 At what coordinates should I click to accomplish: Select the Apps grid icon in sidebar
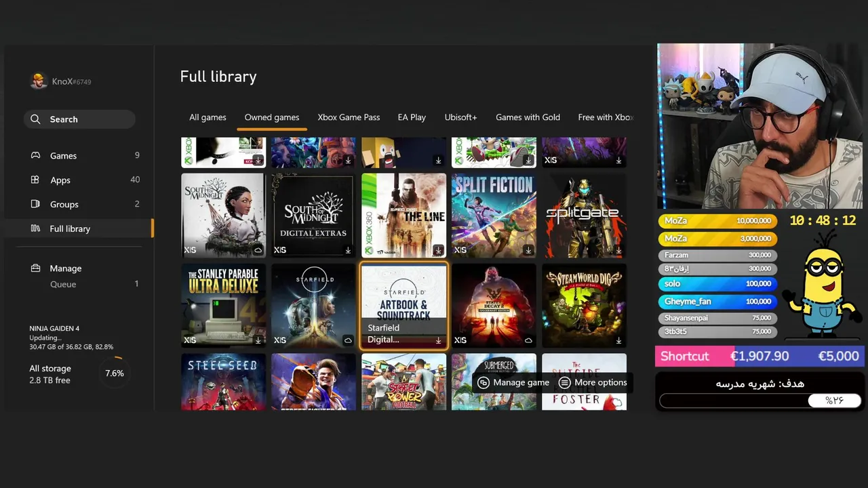pos(35,180)
